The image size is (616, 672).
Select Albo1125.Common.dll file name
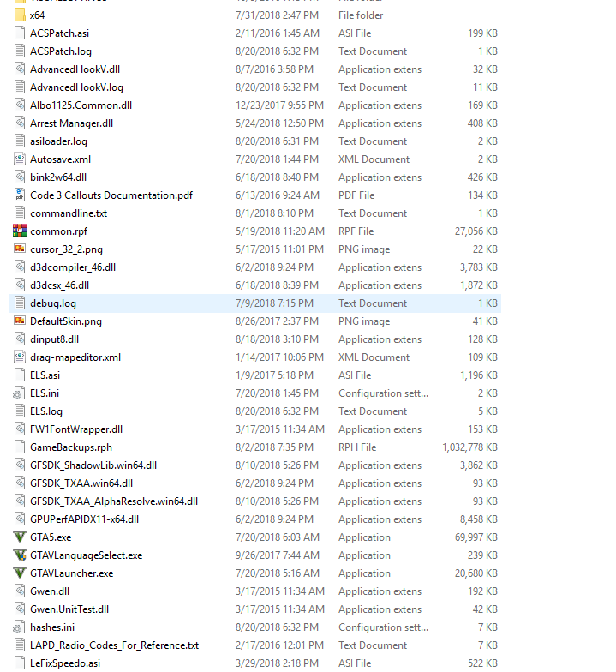click(81, 105)
